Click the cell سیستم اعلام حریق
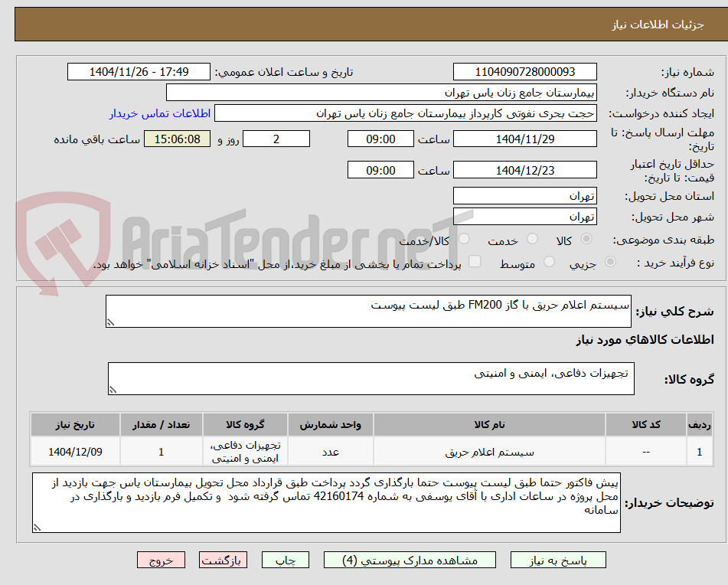Screen dimensions: 728x585 click(489, 452)
